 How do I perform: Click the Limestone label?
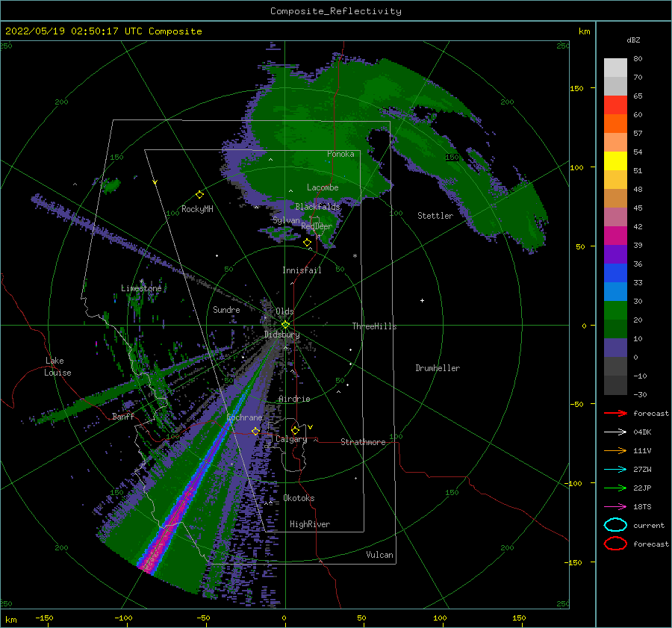pyautogui.click(x=141, y=288)
